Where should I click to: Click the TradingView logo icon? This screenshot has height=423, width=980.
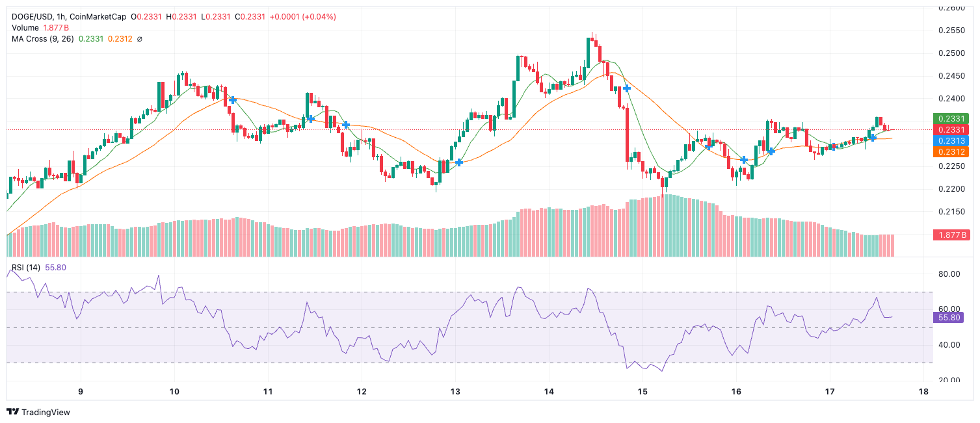[x=12, y=412]
